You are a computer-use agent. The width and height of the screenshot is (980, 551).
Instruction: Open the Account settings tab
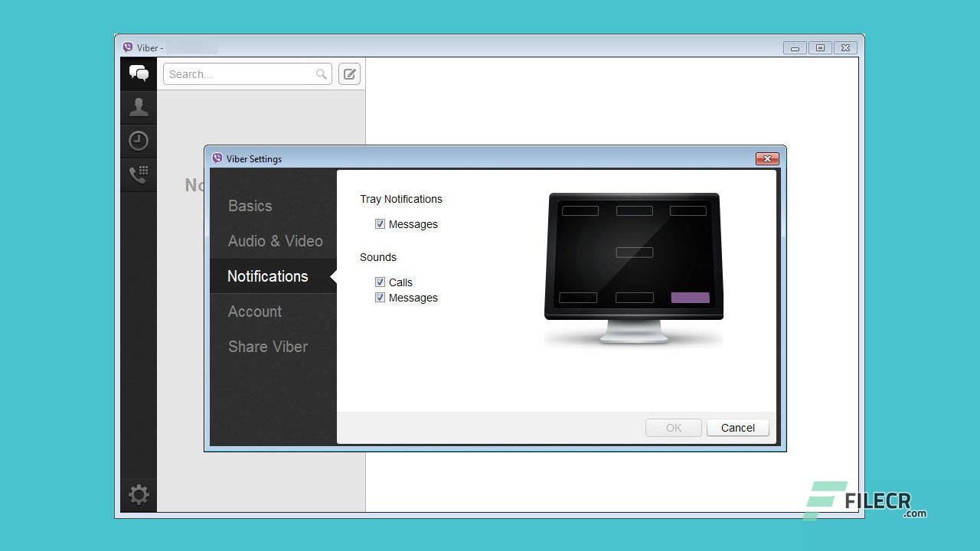coord(273,311)
